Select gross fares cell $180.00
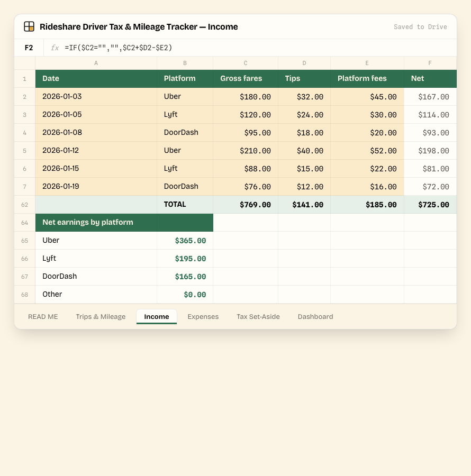Screen dimensions: 471x476 click(246, 97)
